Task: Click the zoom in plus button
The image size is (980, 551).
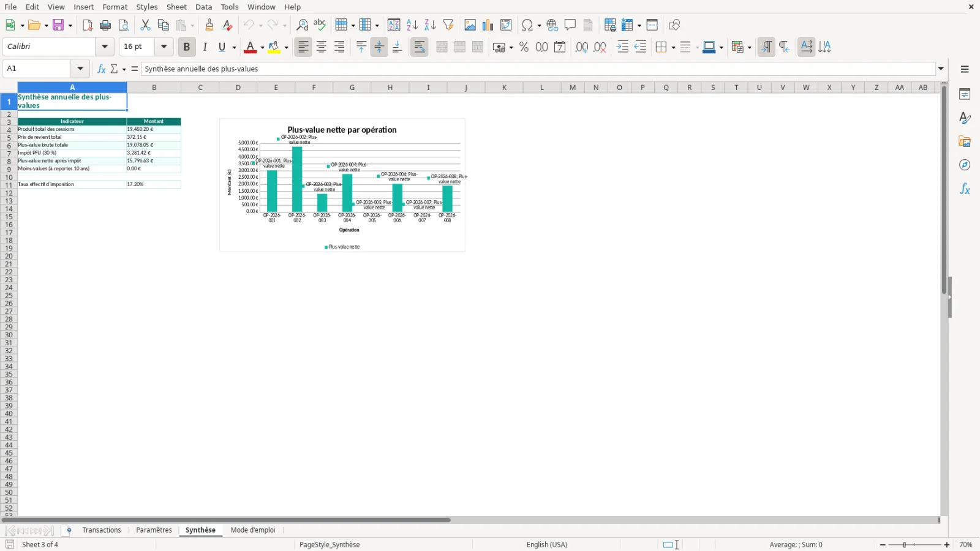Action: [947, 545]
